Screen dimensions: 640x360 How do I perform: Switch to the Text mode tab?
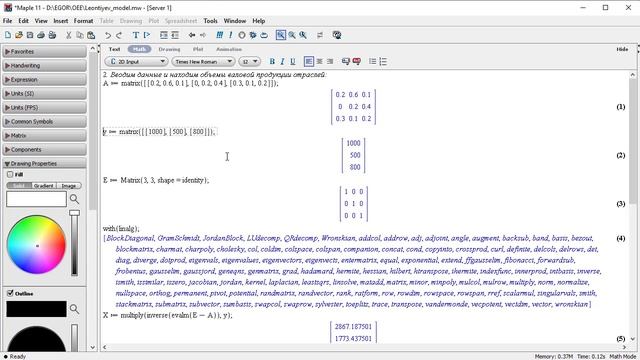[114, 49]
